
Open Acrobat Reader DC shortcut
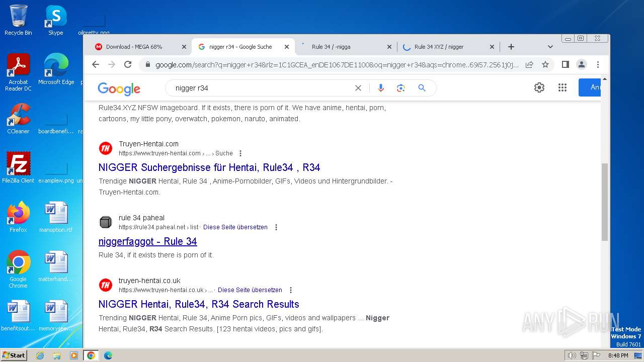(18, 72)
